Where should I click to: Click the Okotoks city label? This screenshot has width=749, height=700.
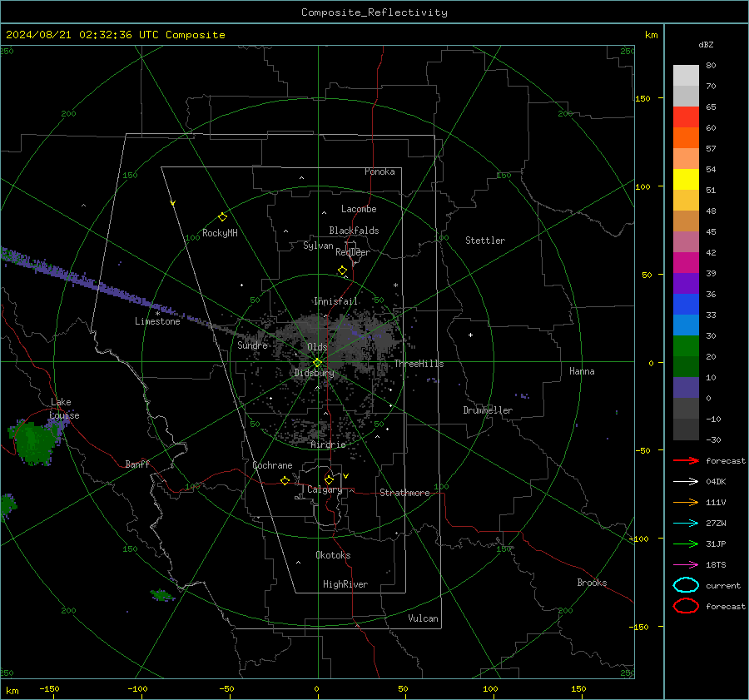click(333, 555)
